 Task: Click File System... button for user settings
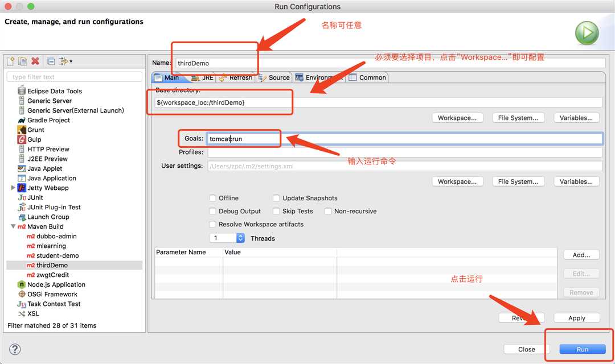coord(518,181)
